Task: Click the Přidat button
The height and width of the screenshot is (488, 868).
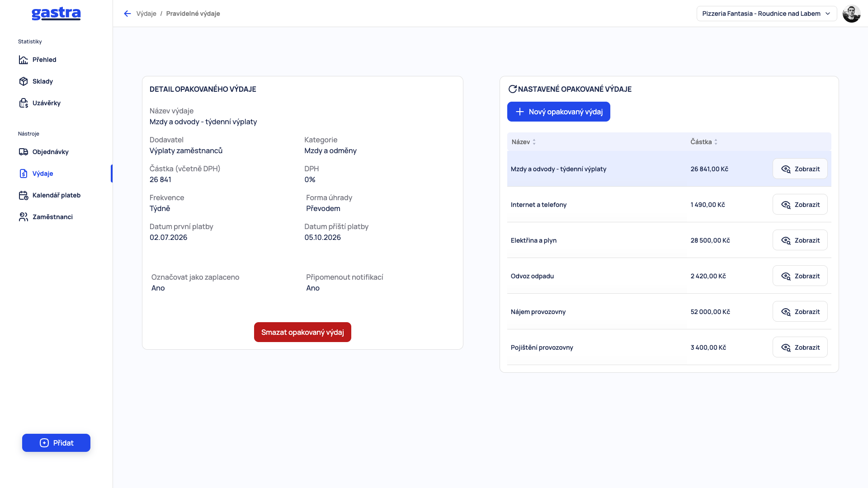Action: 56,443
